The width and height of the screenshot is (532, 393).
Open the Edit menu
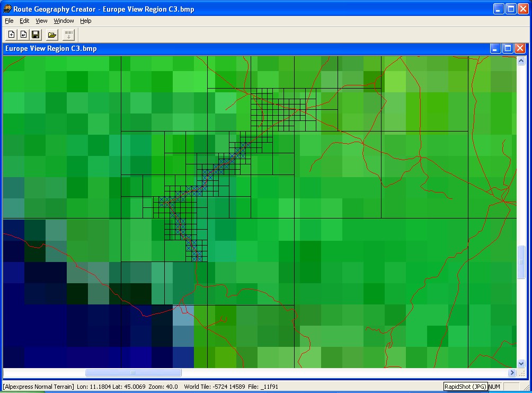(x=24, y=21)
